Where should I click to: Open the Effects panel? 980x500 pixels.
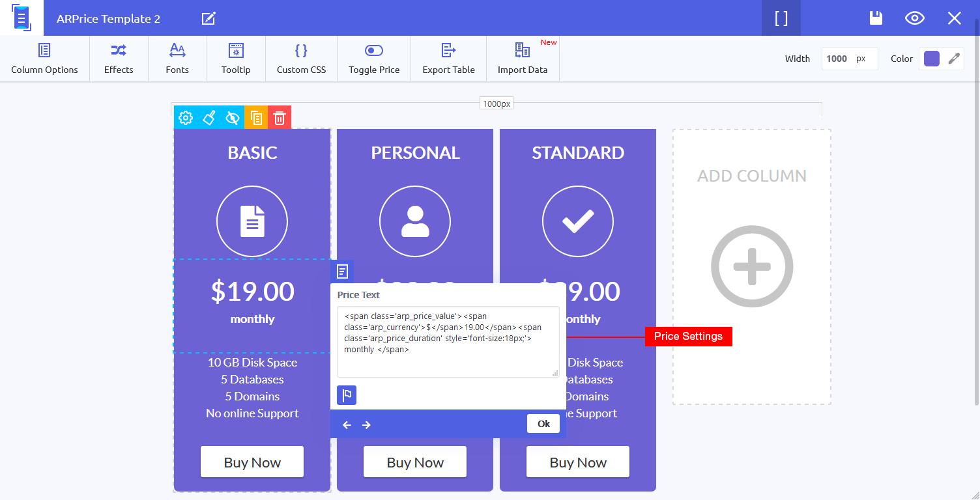(x=119, y=59)
